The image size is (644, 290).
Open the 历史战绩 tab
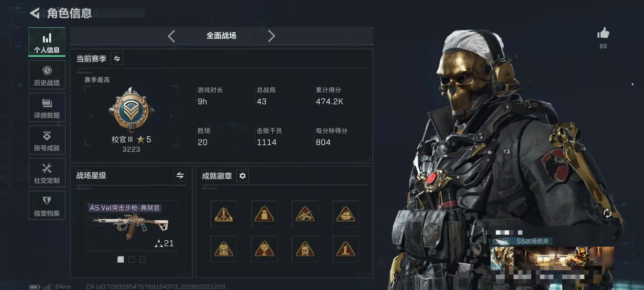click(47, 75)
